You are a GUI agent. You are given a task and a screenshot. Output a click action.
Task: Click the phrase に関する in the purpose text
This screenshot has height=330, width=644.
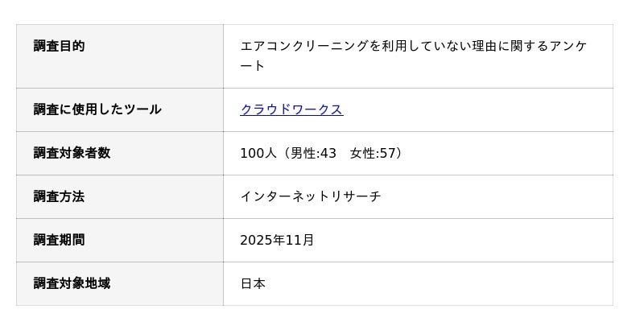[504, 46]
